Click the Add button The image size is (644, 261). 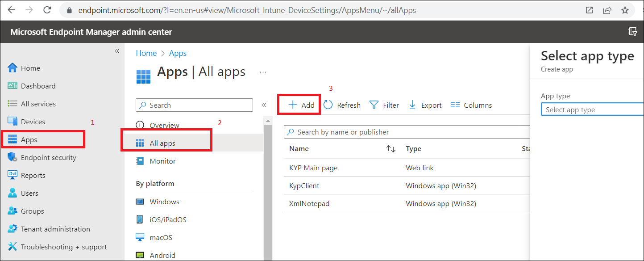301,105
